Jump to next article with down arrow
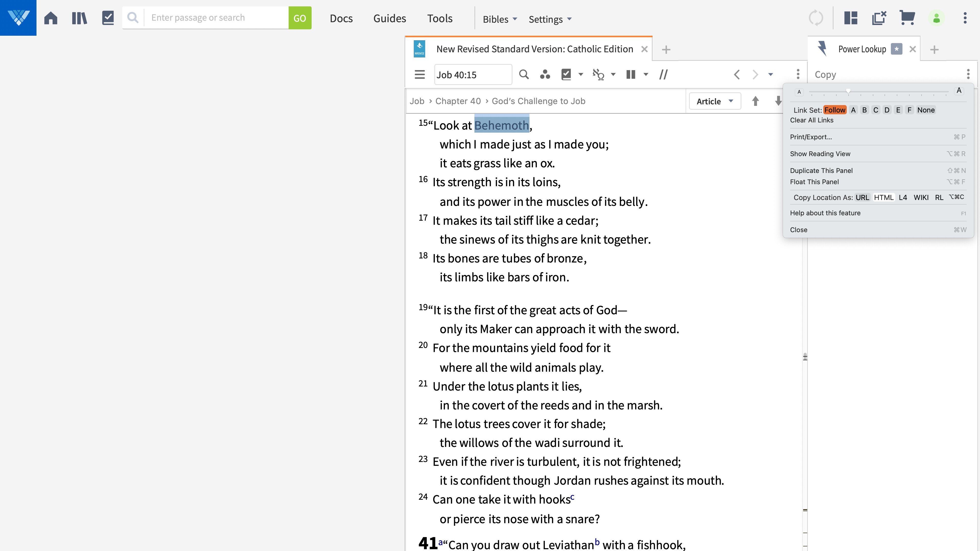 [778, 101]
